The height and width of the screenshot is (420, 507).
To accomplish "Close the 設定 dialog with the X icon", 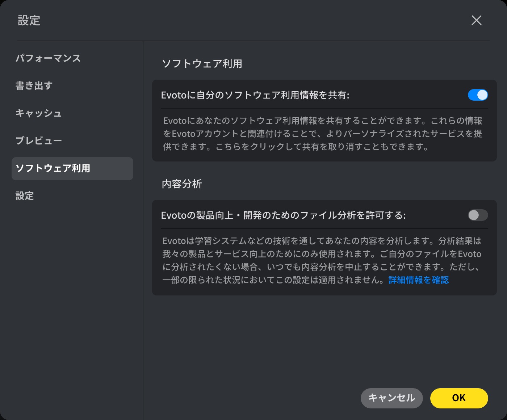I will tap(477, 20).
